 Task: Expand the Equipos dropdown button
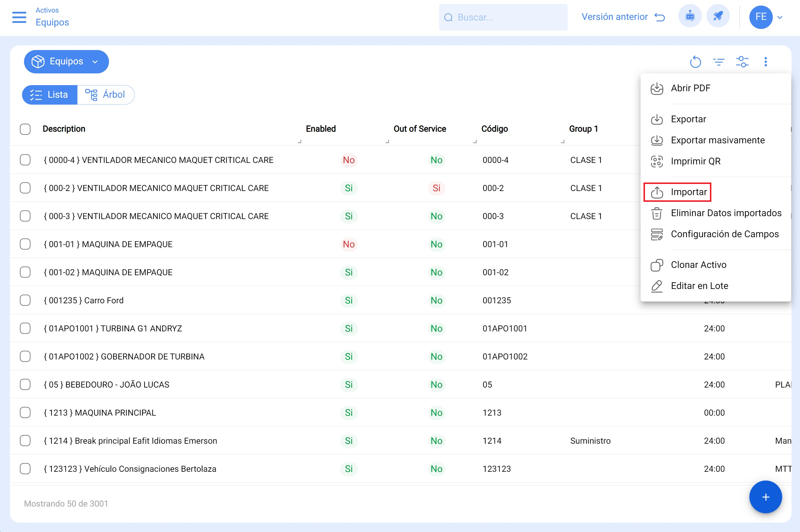[x=66, y=62]
